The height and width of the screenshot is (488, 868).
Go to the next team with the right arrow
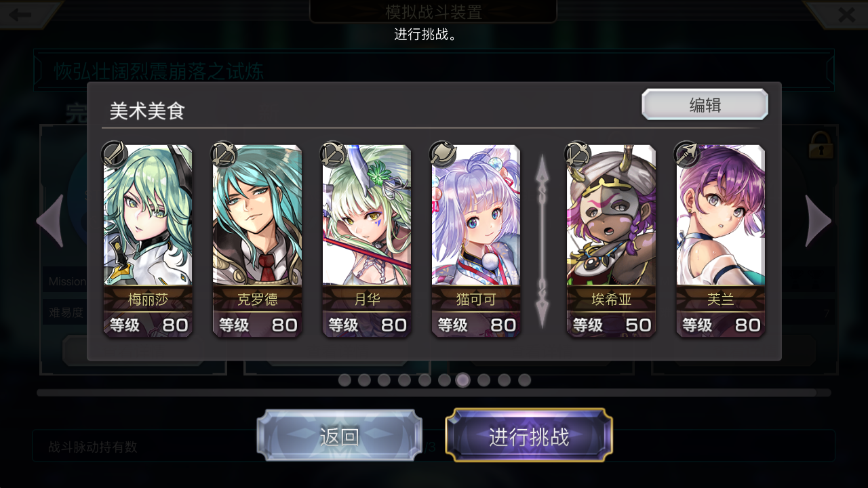point(818,221)
